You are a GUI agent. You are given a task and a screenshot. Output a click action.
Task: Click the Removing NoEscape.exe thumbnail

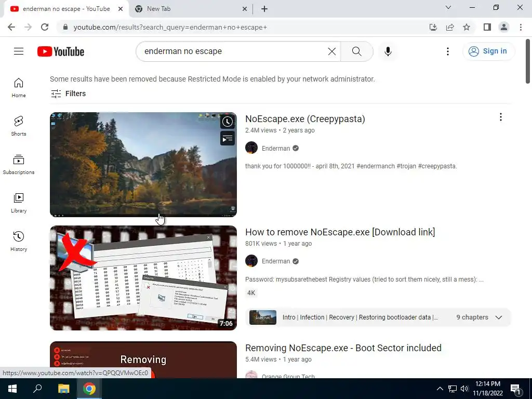pos(143,360)
